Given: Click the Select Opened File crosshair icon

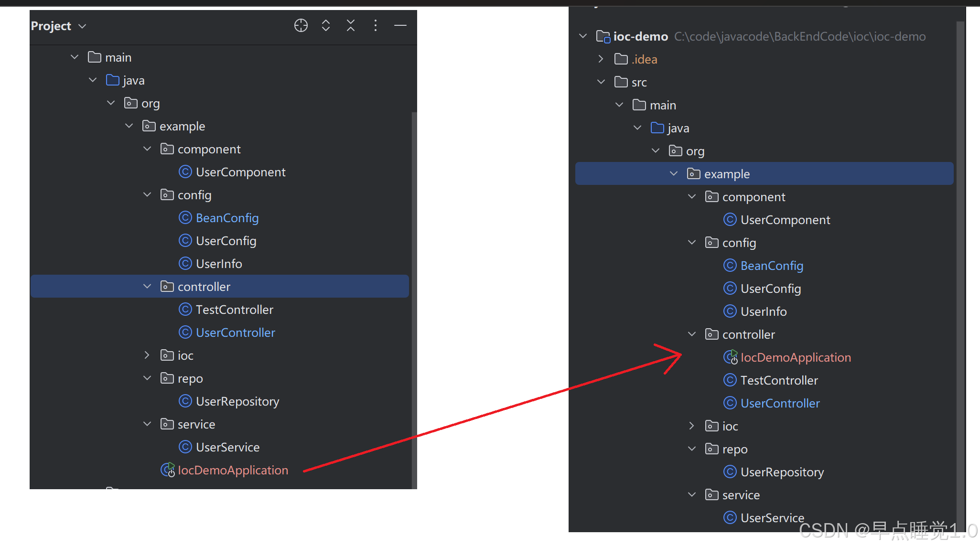Looking at the screenshot, I should tap(301, 25).
